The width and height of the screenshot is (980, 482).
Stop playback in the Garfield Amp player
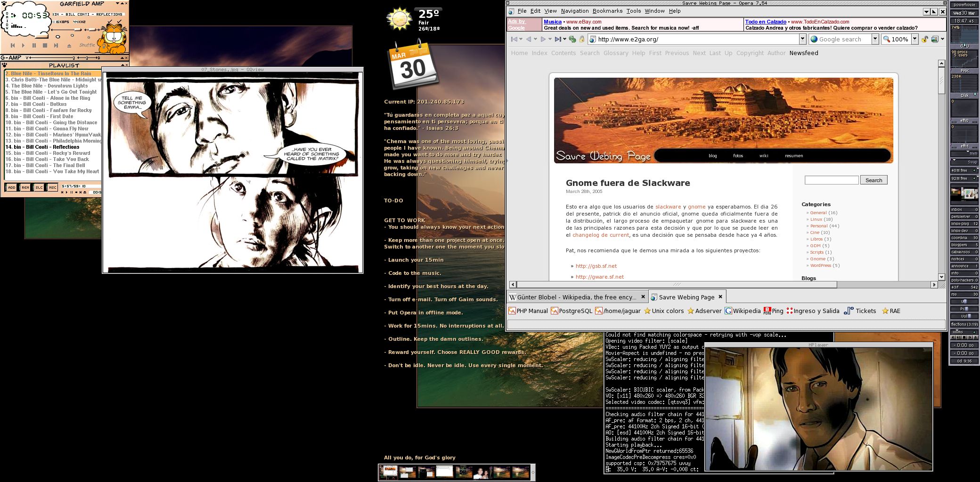point(45,46)
